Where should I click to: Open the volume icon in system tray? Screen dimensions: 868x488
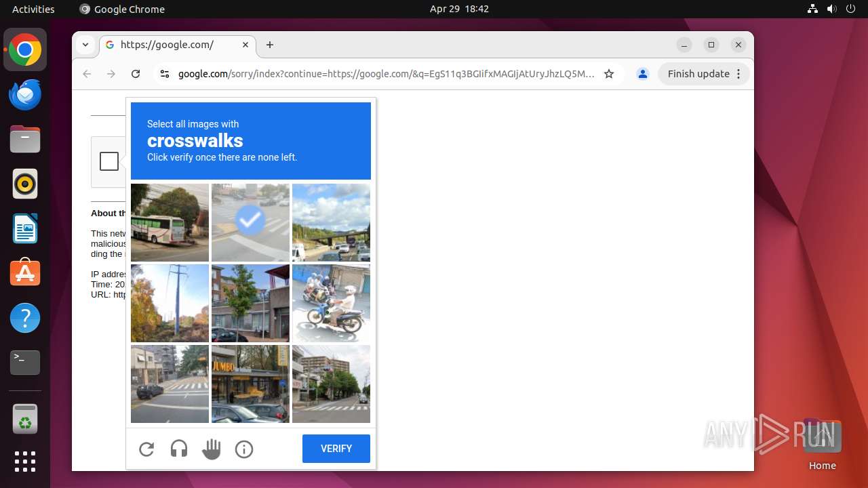831,9
